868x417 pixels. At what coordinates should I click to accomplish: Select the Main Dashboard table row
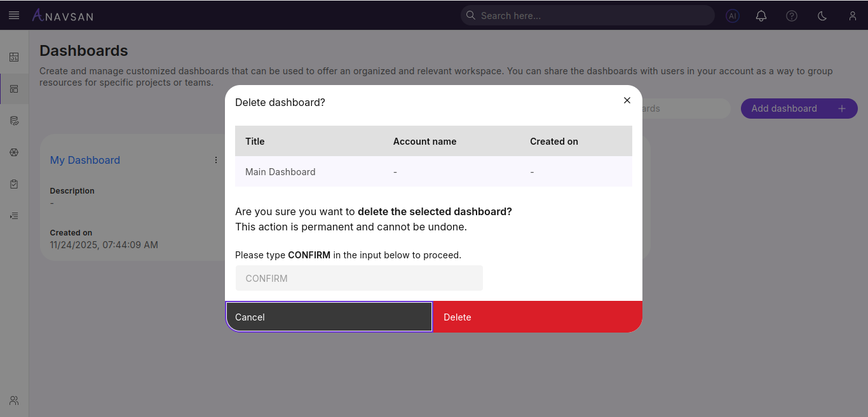tap(433, 171)
